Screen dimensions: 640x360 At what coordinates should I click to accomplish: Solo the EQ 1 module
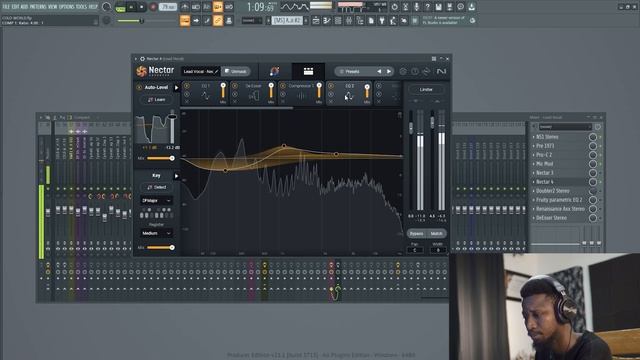coord(187,94)
